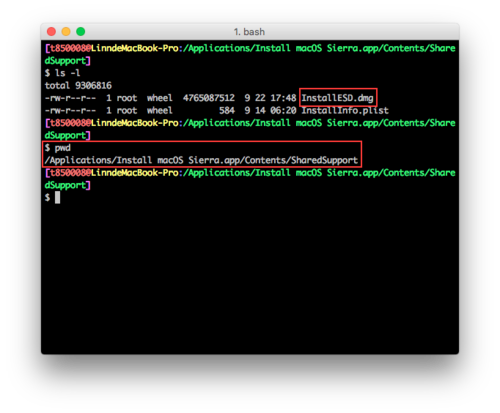Click the empty black terminal area
This screenshot has height=413, width=500.
coord(250,277)
